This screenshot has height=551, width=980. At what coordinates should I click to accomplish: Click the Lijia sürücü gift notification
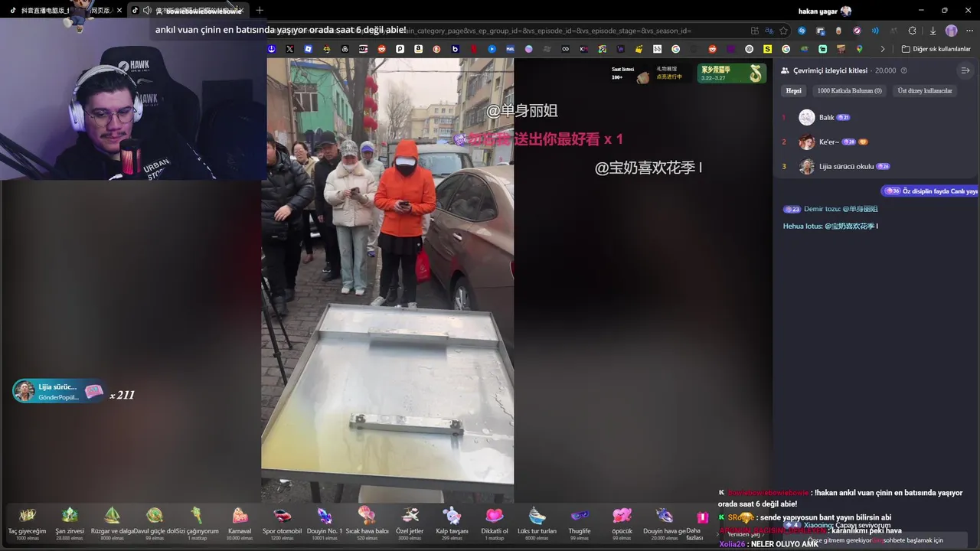pos(58,391)
